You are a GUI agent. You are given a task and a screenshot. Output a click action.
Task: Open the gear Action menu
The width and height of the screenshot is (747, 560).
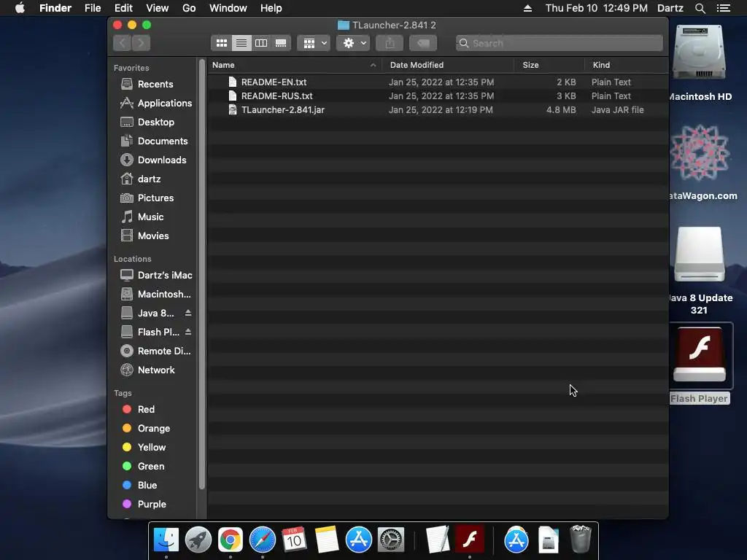pyautogui.click(x=353, y=43)
